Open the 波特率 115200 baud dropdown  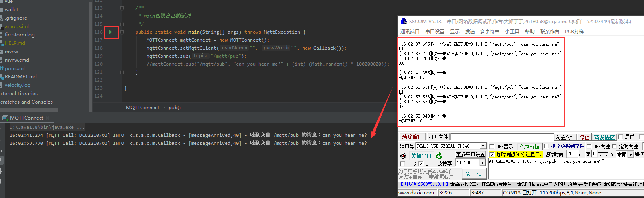pos(483,163)
